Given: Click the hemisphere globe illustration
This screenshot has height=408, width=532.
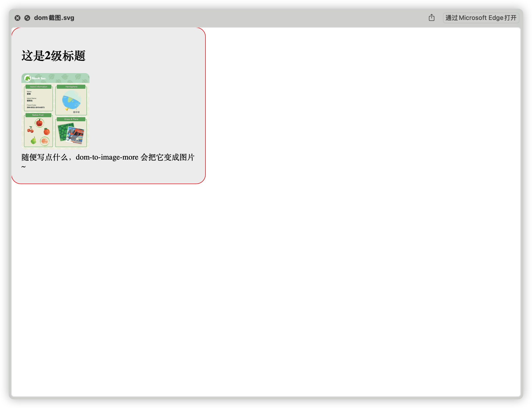Looking at the screenshot, I should click(x=71, y=100).
